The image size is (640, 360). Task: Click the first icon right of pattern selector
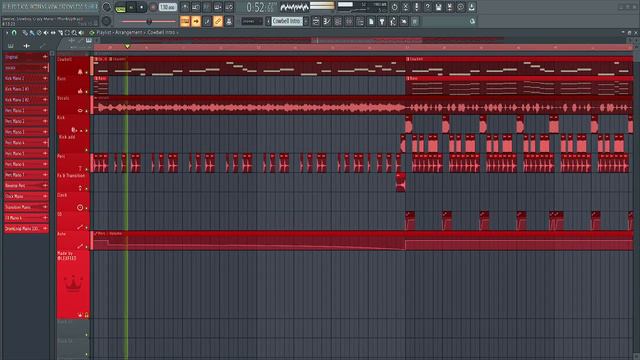point(316,21)
